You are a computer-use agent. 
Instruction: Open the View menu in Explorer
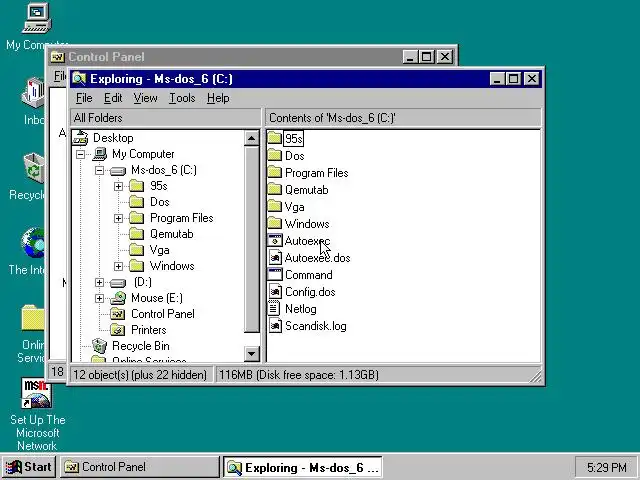tap(145, 98)
